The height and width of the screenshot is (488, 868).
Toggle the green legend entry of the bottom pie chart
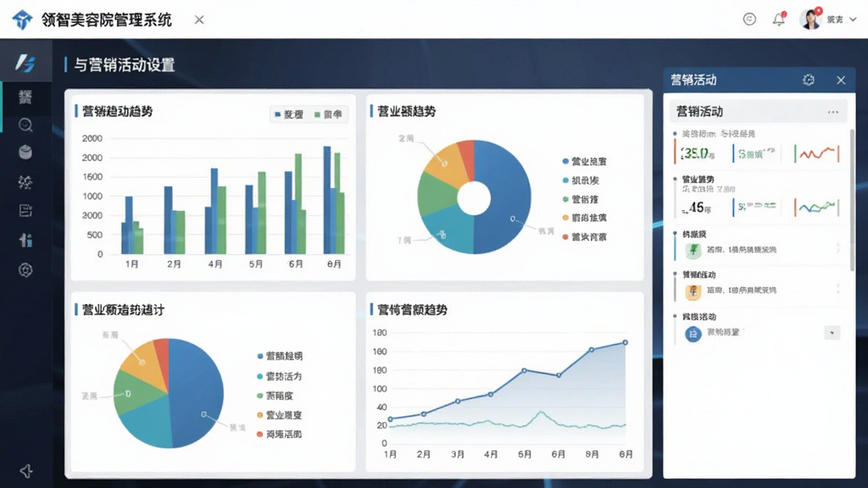275,396
